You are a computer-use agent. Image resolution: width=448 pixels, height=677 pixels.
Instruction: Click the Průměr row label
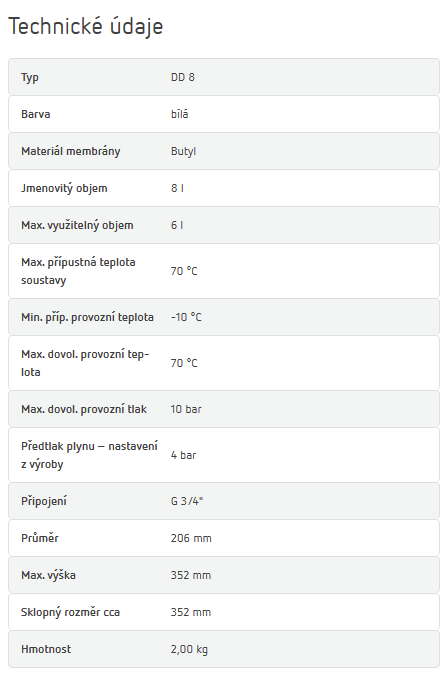pos(40,538)
